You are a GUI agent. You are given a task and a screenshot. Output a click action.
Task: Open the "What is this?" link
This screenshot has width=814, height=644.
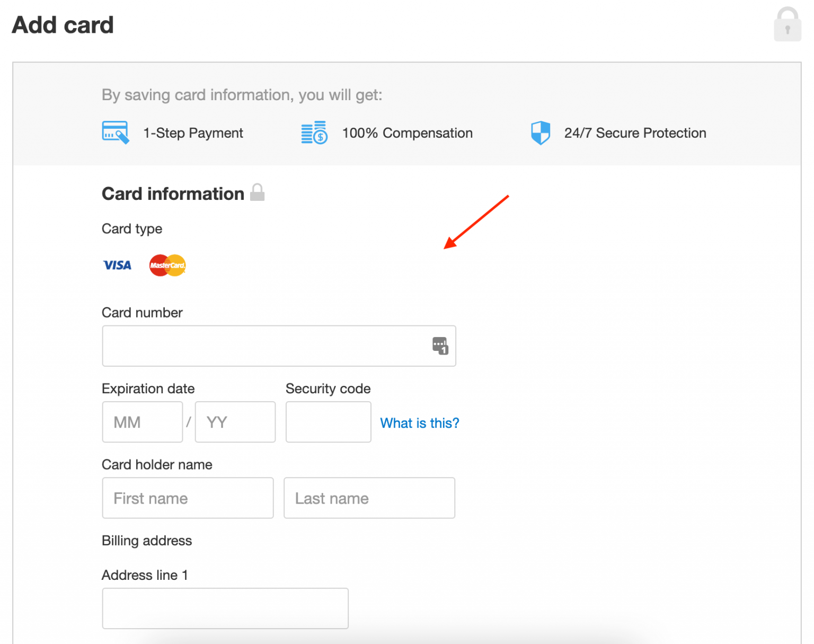tap(419, 423)
